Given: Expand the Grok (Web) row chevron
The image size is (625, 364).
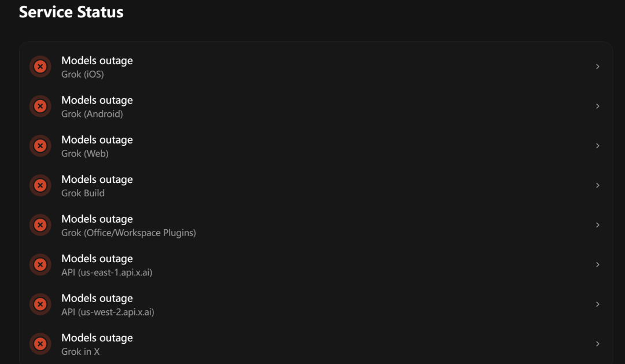Looking at the screenshot, I should click(597, 146).
